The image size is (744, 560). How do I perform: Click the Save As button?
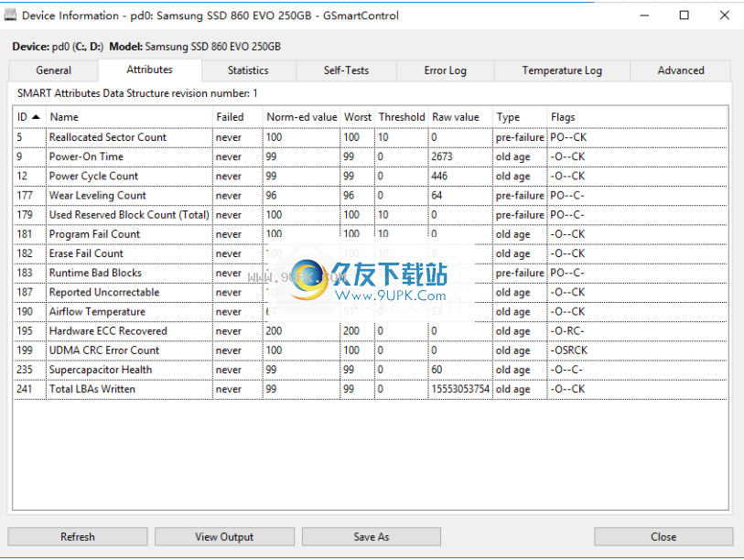tap(371, 537)
